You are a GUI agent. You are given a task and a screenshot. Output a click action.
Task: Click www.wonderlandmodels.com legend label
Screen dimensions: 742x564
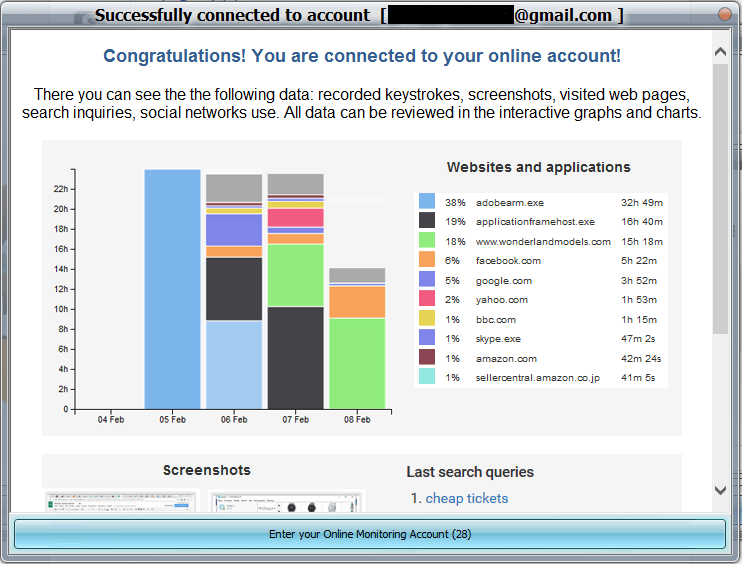coord(543,241)
